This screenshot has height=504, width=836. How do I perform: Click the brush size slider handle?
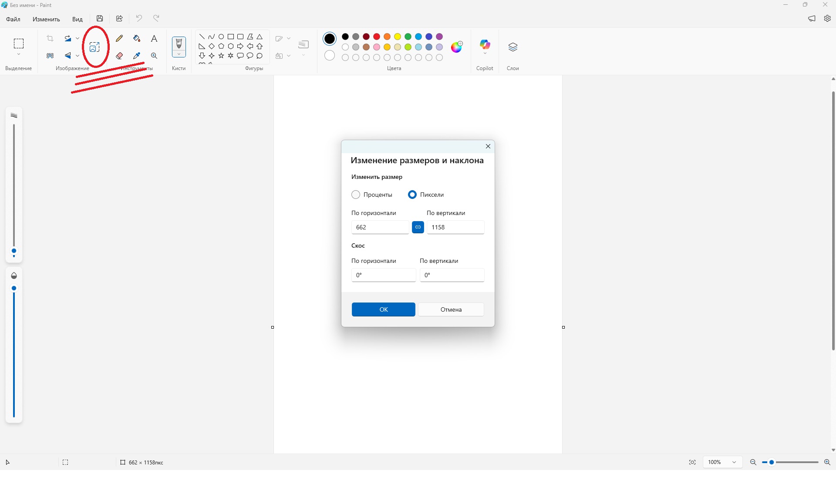[14, 251]
